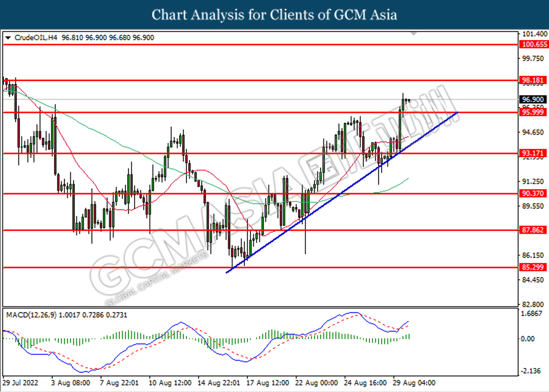Click the 94.650 price axis value
This screenshot has height=392, width=549.
pyautogui.click(x=533, y=132)
